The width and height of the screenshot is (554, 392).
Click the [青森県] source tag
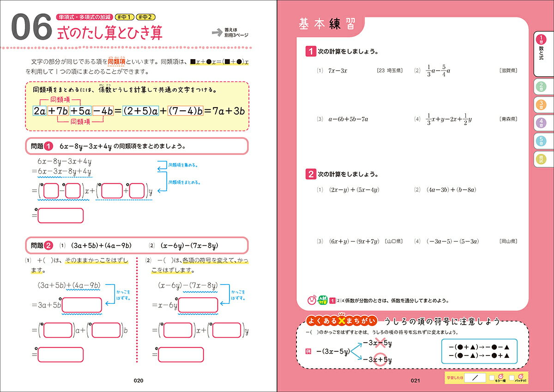pos(508,119)
